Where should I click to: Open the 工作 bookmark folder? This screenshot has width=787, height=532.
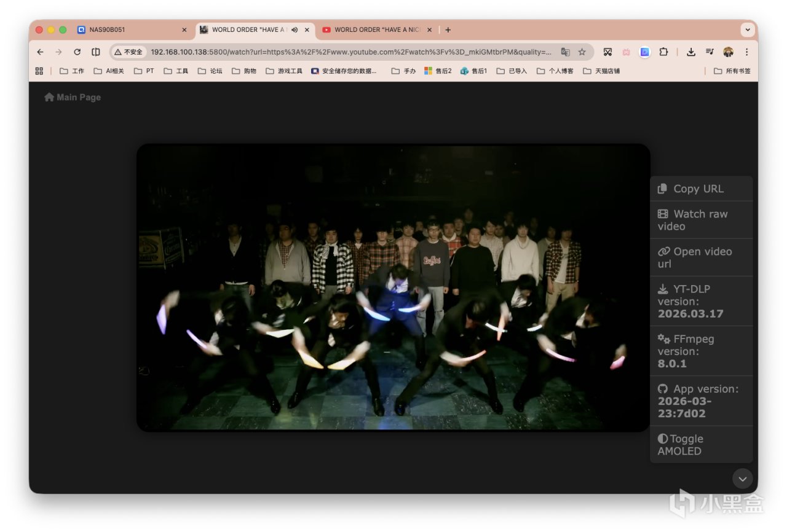pyautogui.click(x=72, y=71)
